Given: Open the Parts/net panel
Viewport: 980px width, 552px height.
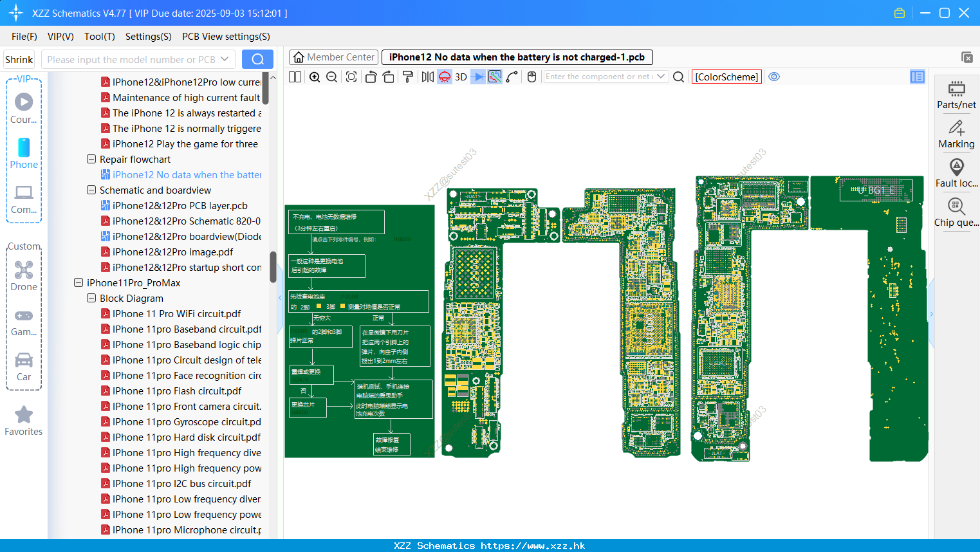Looking at the screenshot, I should pos(956,95).
